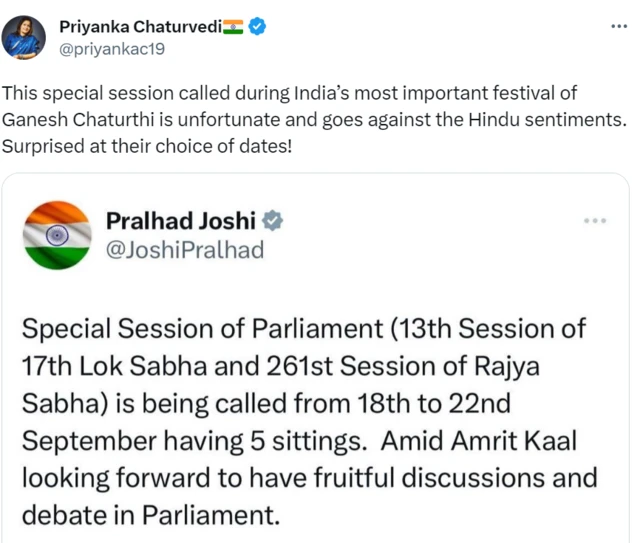This screenshot has width=640, height=543.
Task: Open the main tweet's more options menu
Action: pyautogui.click(x=619, y=26)
